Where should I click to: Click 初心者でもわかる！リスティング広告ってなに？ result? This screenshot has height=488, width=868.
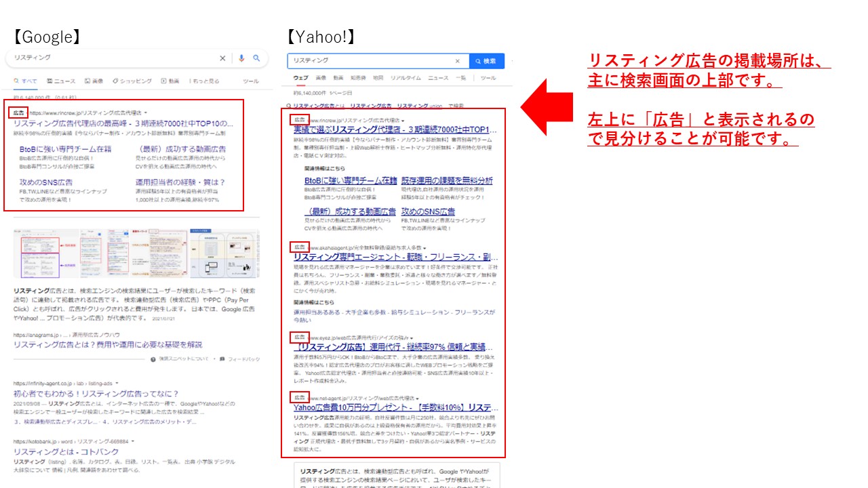pos(96,393)
